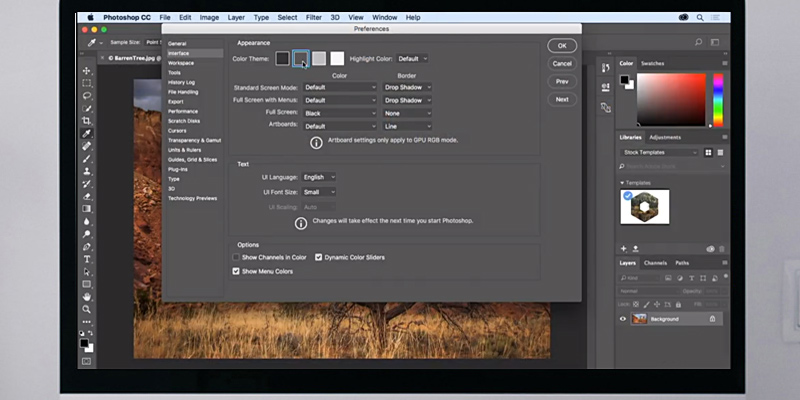
Task: Hide the Background layer with eye icon
Action: (x=622, y=319)
